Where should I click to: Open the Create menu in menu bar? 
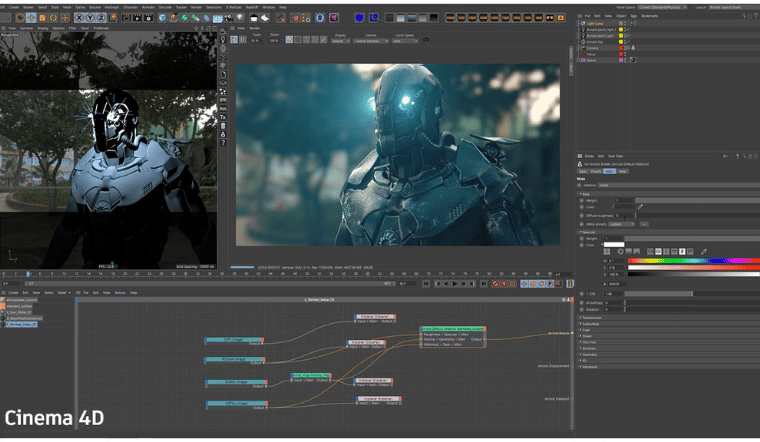pyautogui.click(x=14, y=7)
